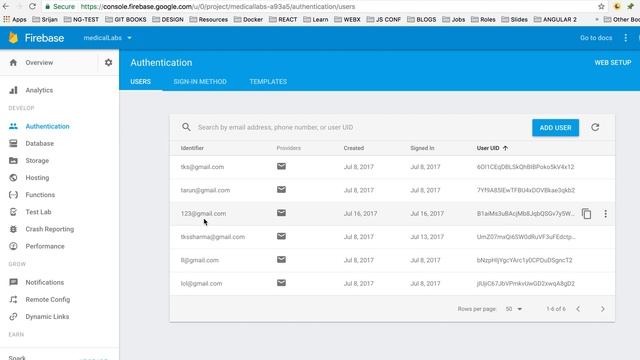Open Test Lab in the sidebar

point(38,212)
